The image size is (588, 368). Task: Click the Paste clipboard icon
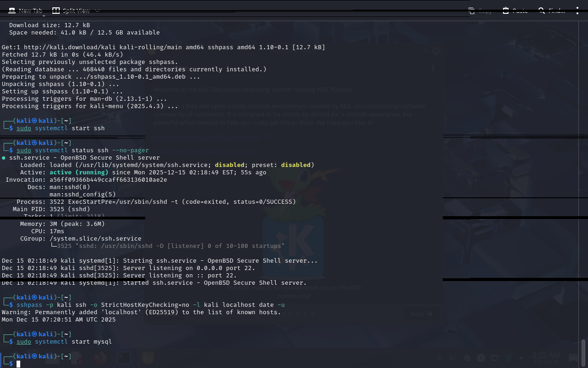coord(506,11)
